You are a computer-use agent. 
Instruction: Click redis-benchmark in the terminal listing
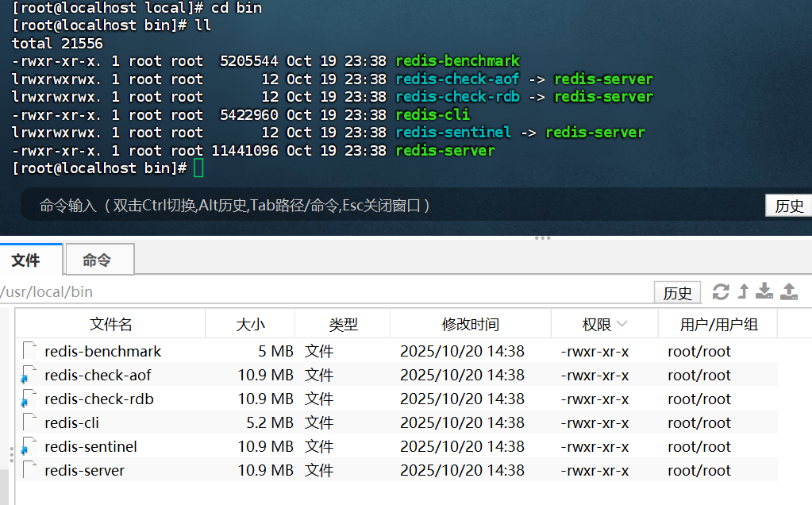coord(458,60)
